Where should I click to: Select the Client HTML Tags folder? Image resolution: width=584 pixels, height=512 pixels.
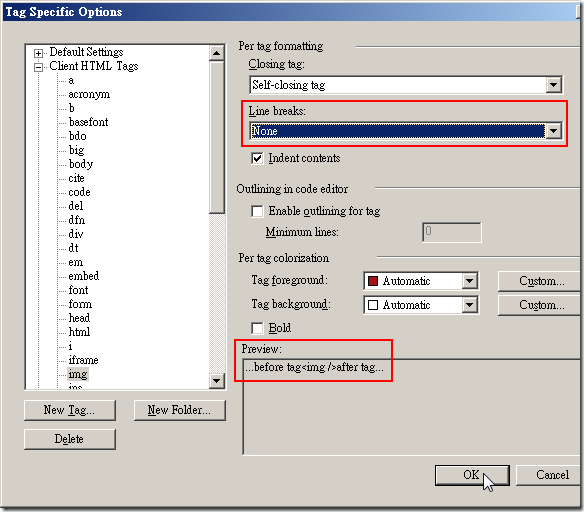pyautogui.click(x=93, y=66)
